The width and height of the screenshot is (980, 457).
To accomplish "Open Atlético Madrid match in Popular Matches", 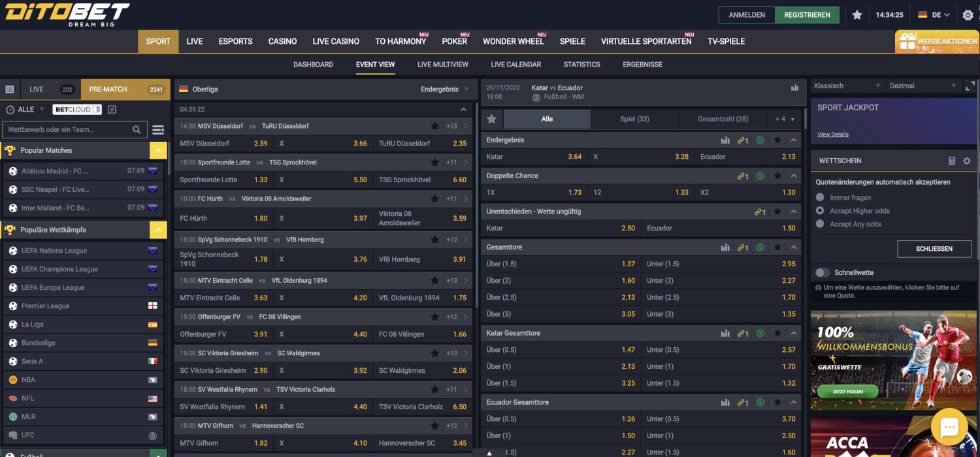I will [82, 171].
